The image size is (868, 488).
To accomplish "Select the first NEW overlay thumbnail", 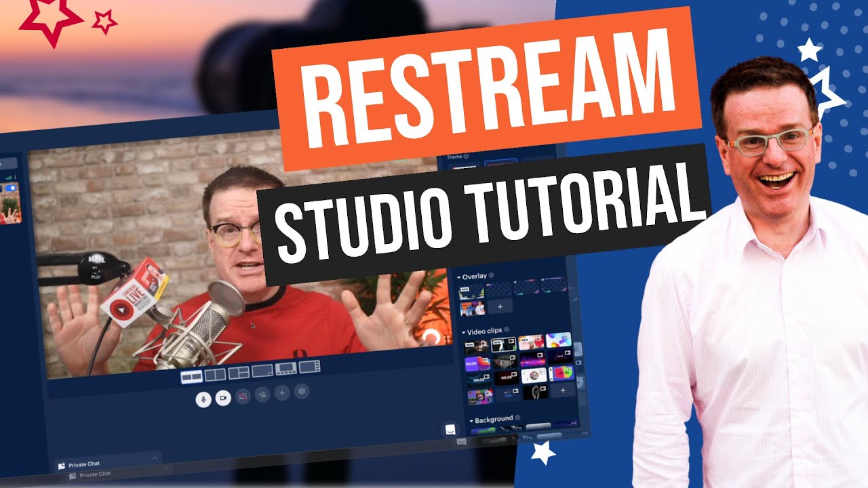I will (x=471, y=293).
